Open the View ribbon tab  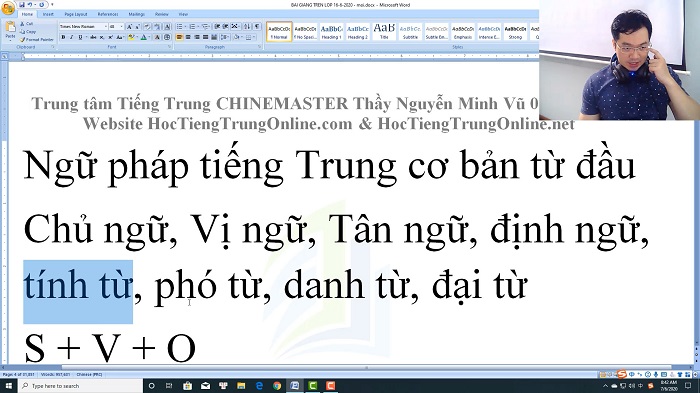coord(183,14)
